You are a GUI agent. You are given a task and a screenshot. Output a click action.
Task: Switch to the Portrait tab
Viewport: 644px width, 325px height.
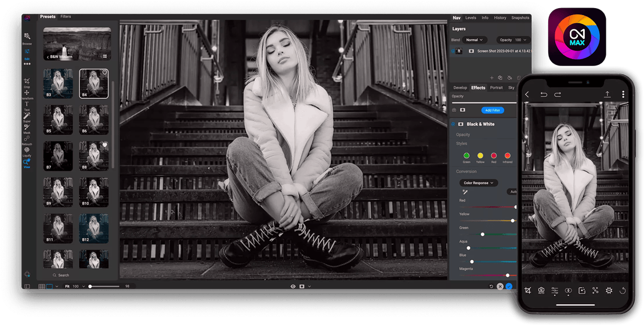[x=496, y=87]
